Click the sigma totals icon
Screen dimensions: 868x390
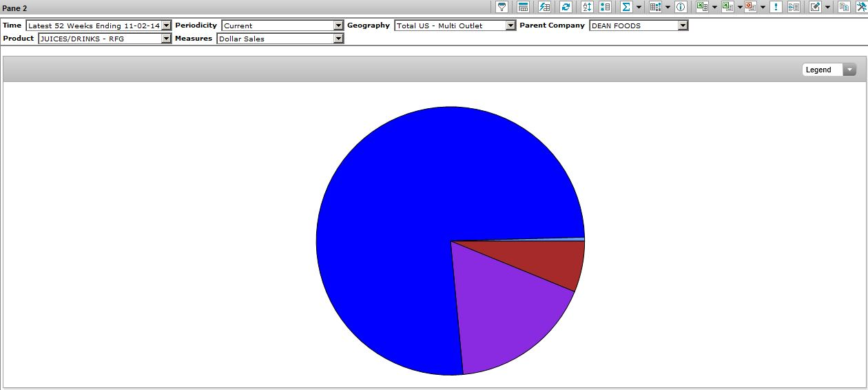pyautogui.click(x=626, y=7)
